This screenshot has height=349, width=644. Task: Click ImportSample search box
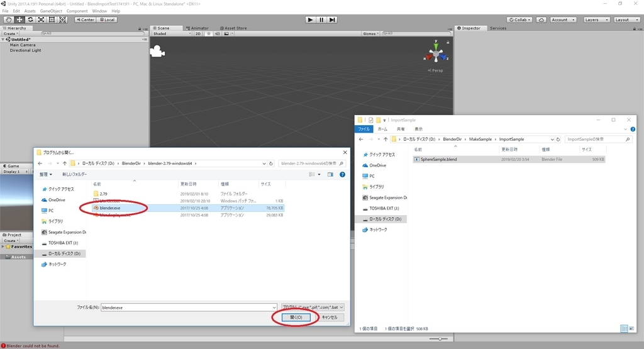(x=598, y=139)
